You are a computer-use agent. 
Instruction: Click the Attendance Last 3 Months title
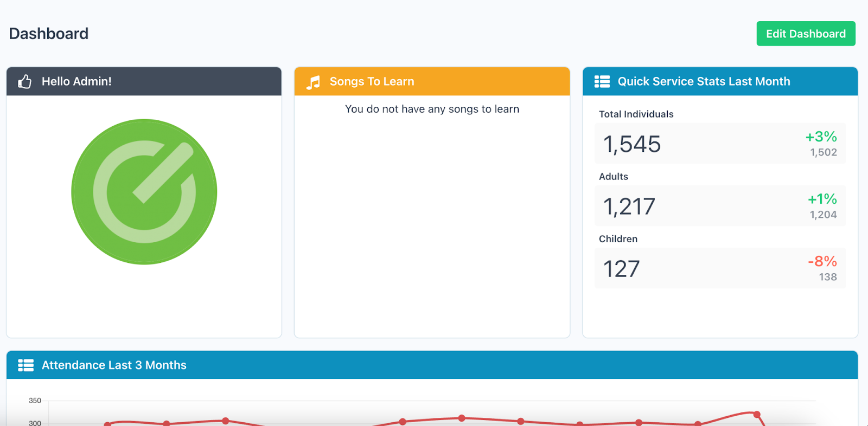114,365
